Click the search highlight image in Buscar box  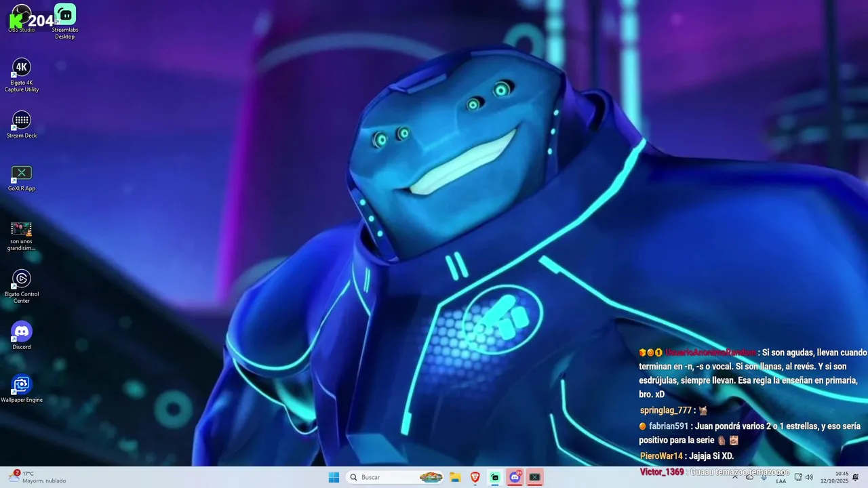431,477
